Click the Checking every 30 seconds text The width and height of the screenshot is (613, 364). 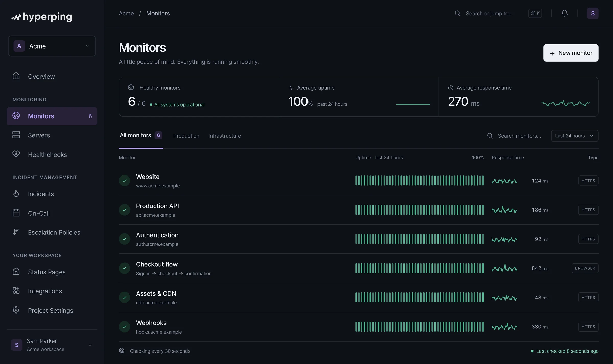160,351
